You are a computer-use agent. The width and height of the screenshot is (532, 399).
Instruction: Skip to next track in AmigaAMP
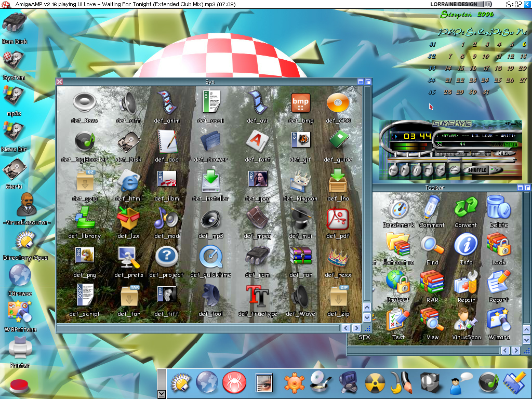tap(441, 170)
